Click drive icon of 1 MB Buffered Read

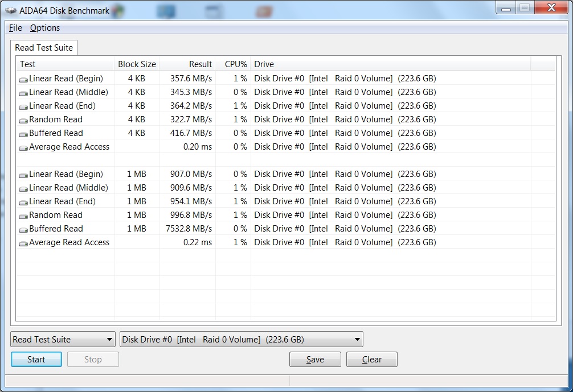23,230
